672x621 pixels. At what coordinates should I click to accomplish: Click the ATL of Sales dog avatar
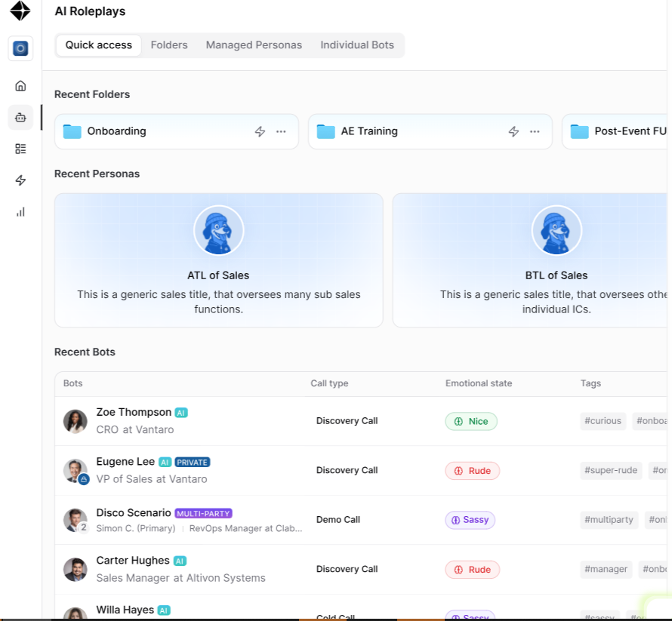click(x=218, y=230)
